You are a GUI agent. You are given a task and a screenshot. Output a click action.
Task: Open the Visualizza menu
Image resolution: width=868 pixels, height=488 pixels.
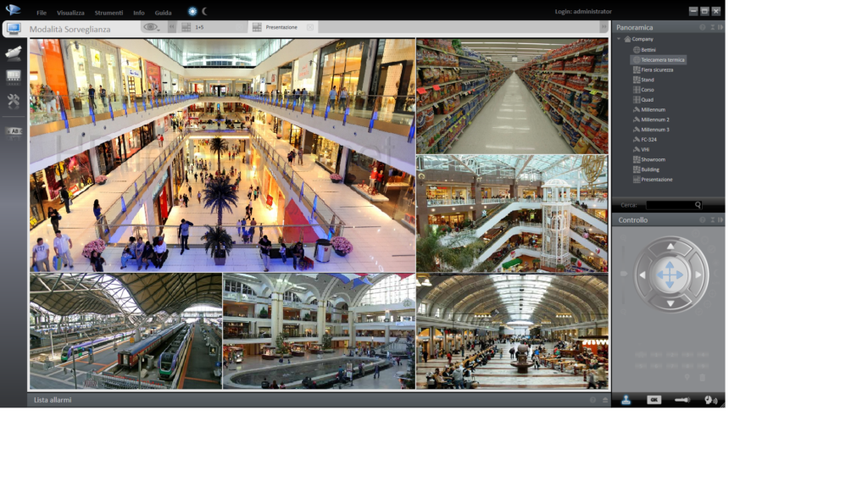[x=70, y=13]
